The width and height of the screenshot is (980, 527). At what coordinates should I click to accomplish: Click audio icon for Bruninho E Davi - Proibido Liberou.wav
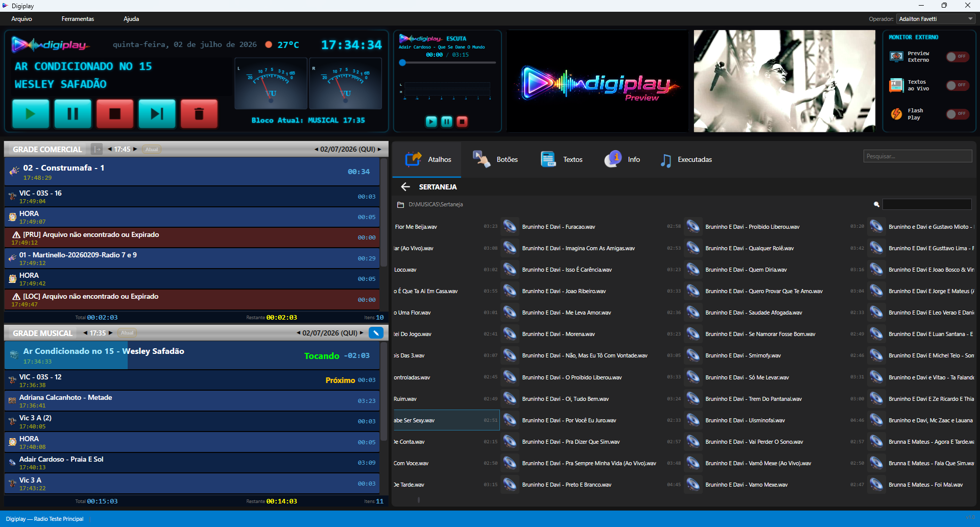pyautogui.click(x=693, y=226)
